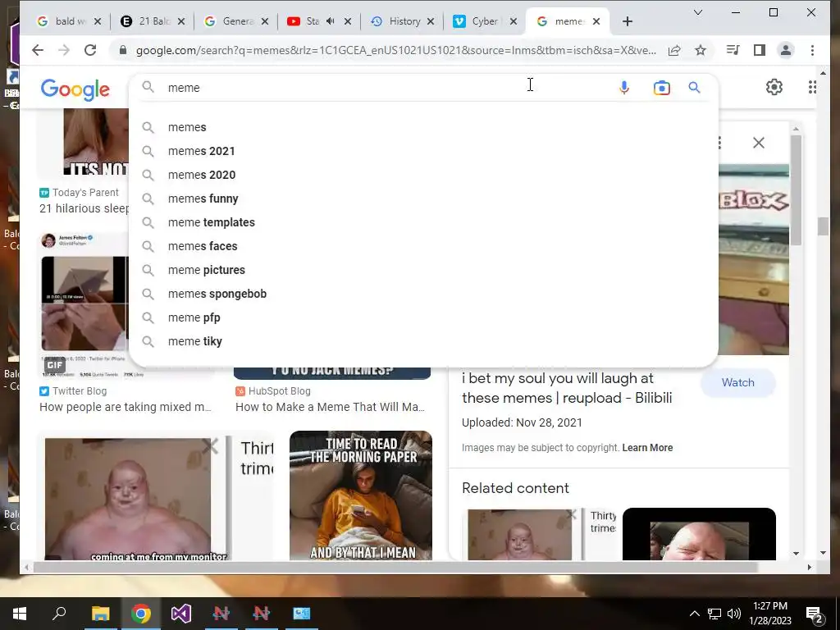Go to Google home via the logo
Screen dimensions: 840x630
pyautogui.click(x=75, y=89)
